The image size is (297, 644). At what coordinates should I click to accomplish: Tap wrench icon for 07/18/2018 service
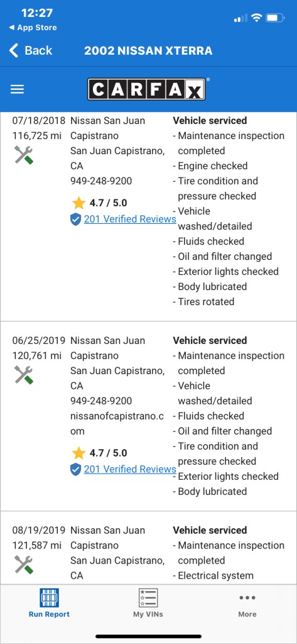coord(24,155)
